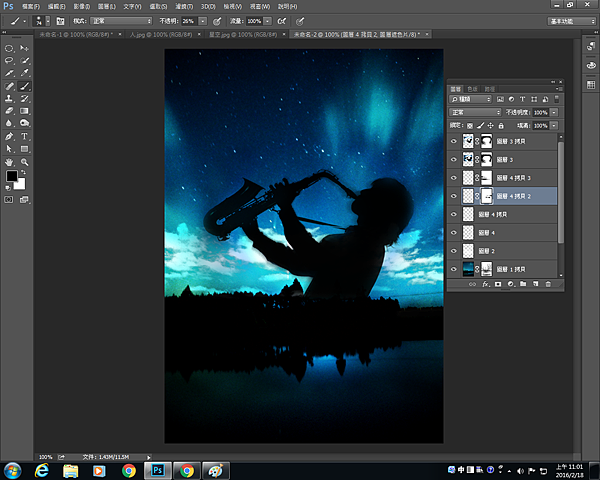This screenshot has width=600, height=480.
Task: Click the delete layer trash icon
Action: [548, 285]
